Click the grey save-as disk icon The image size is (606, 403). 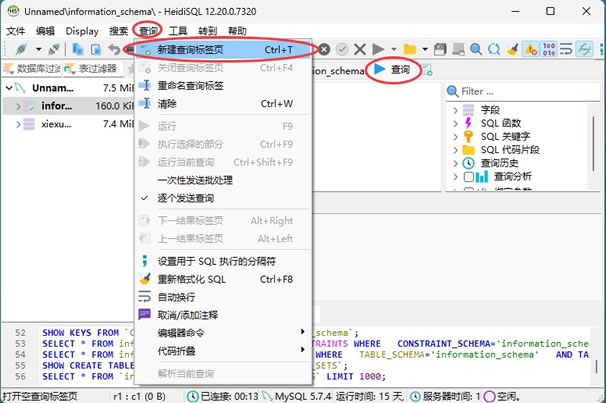point(458,49)
